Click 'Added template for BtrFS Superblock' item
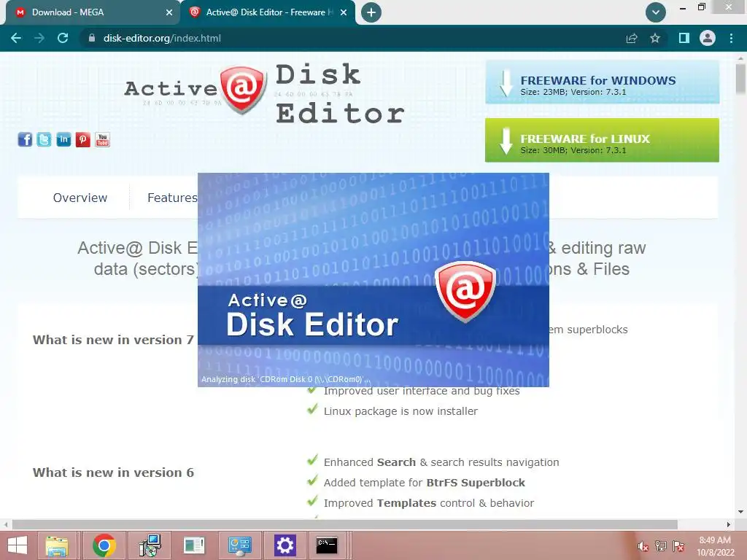 [425, 483]
